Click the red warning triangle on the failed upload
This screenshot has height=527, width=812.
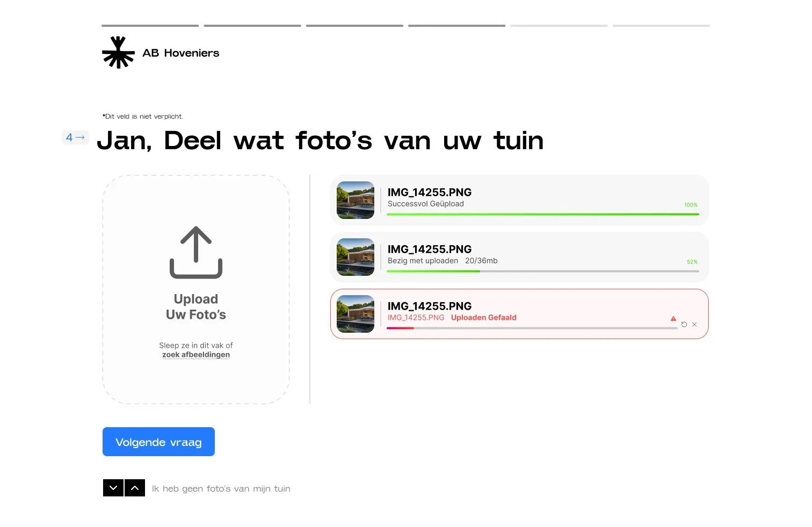coord(673,319)
